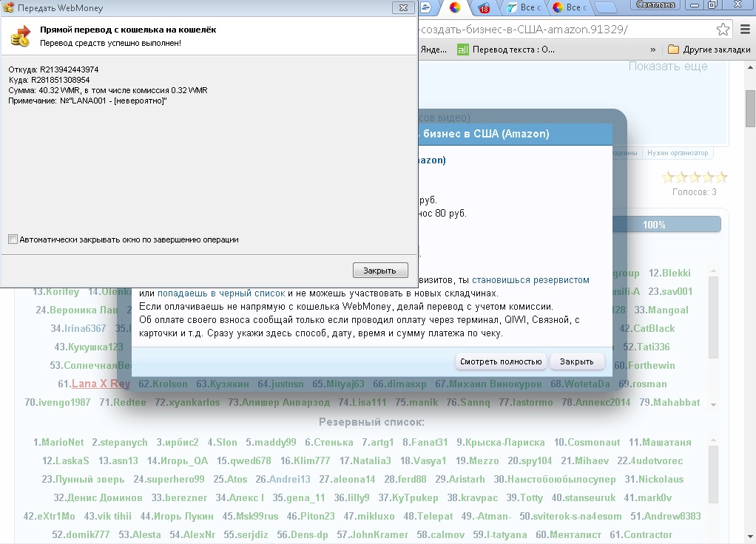Open reserve member 14.Игорь_QA profile
The width and height of the screenshot is (756, 544).
coord(178,460)
